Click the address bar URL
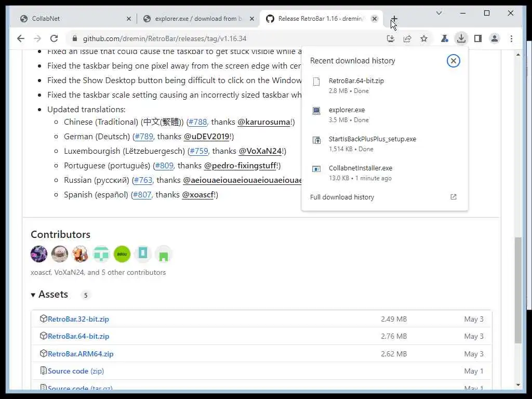Viewport: 532px width, 399px height. point(165,38)
